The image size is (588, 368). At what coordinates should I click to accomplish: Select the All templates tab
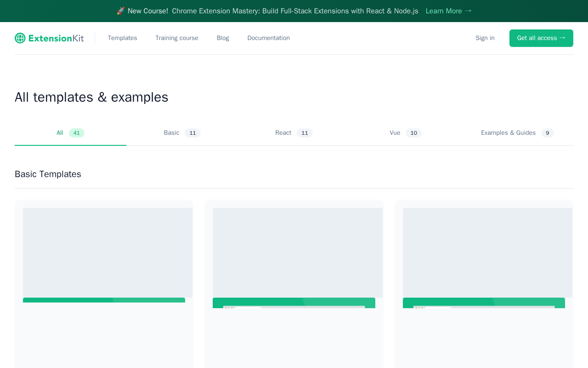[x=70, y=133]
